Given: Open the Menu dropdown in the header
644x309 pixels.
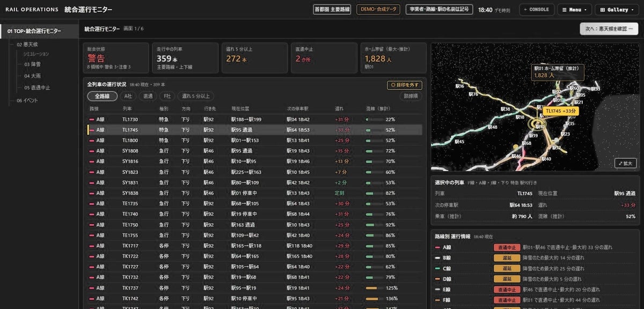Looking at the screenshot, I should point(575,10).
